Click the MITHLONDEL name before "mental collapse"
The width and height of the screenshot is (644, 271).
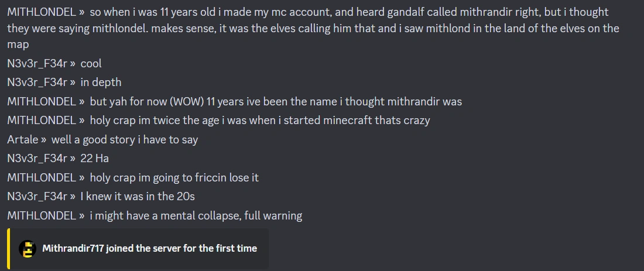pyautogui.click(x=42, y=215)
